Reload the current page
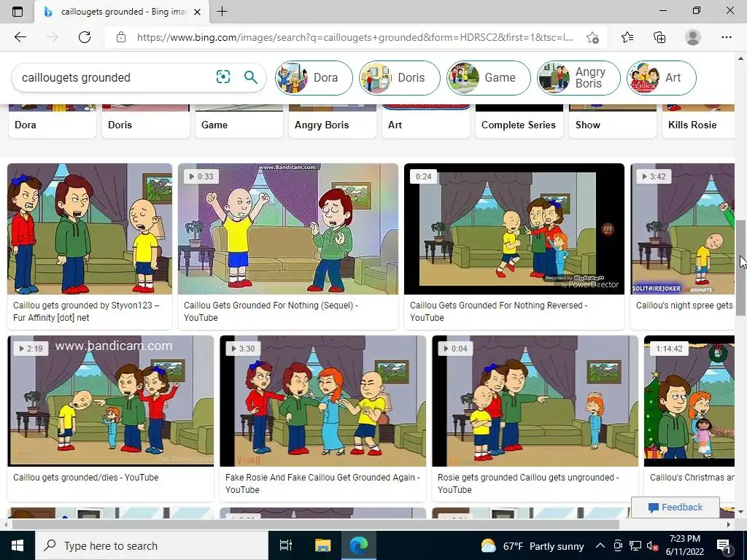747x560 pixels. click(x=85, y=37)
